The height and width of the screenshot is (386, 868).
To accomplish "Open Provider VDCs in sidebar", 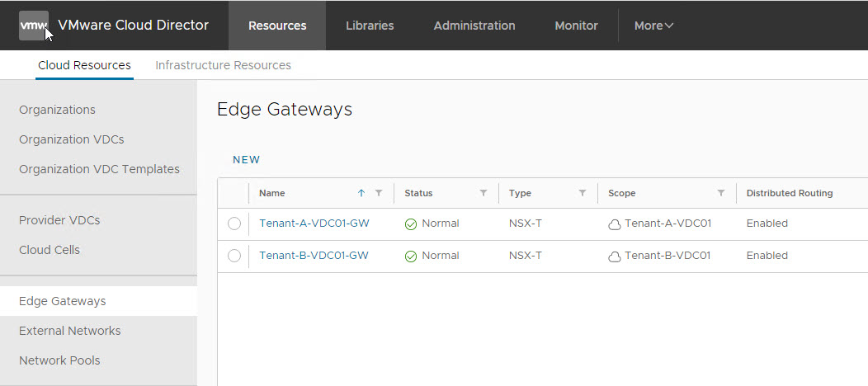I will click(59, 220).
